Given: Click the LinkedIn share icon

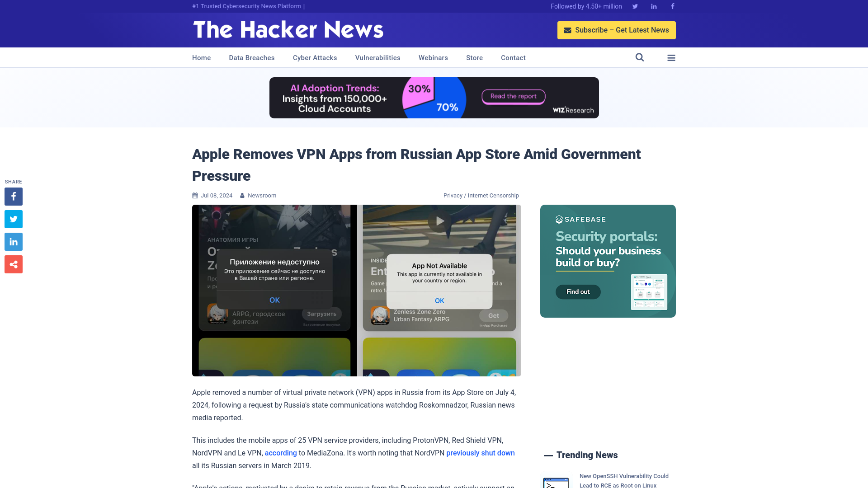Looking at the screenshot, I should pyautogui.click(x=13, y=241).
